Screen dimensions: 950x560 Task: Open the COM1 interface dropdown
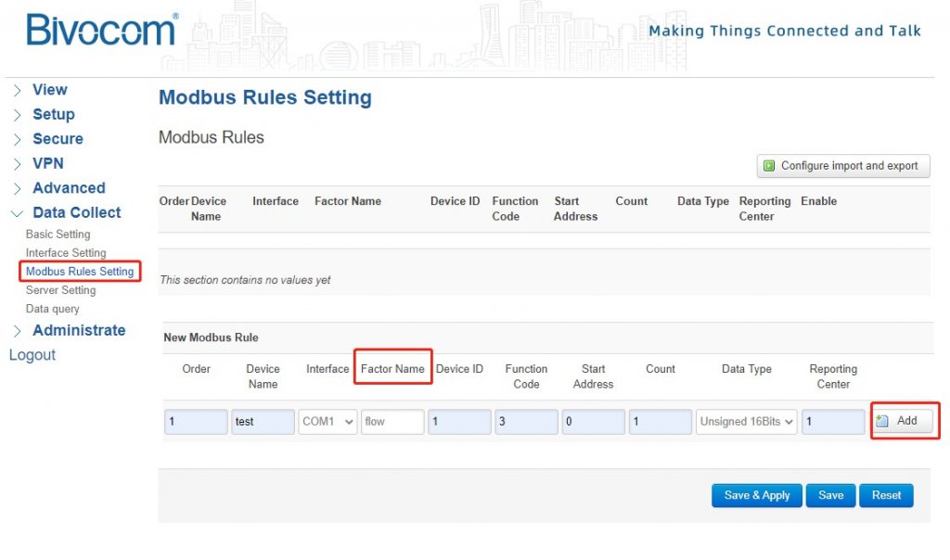point(327,421)
